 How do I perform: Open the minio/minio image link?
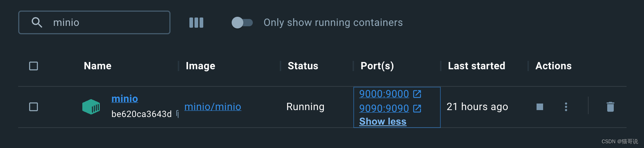tap(213, 107)
